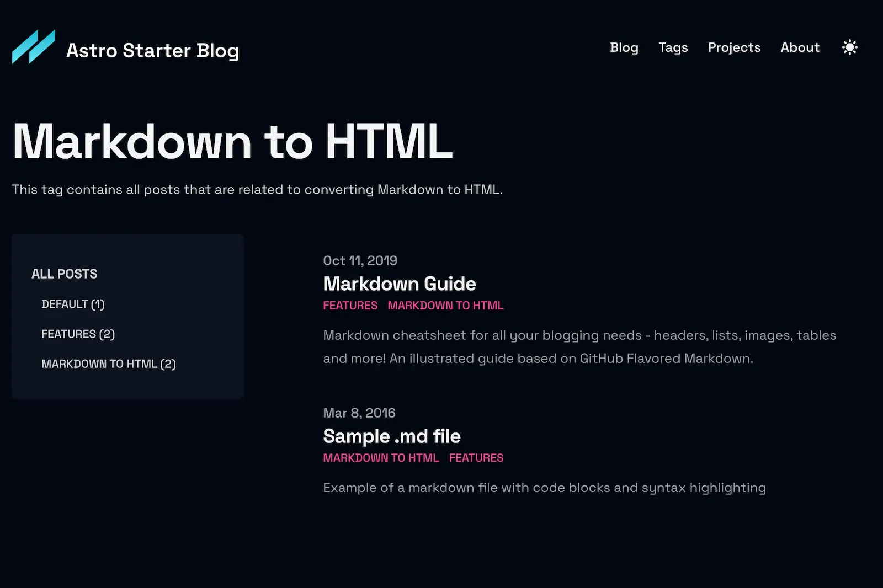Open the Blog nav link
The height and width of the screenshot is (588, 883).
(624, 47)
